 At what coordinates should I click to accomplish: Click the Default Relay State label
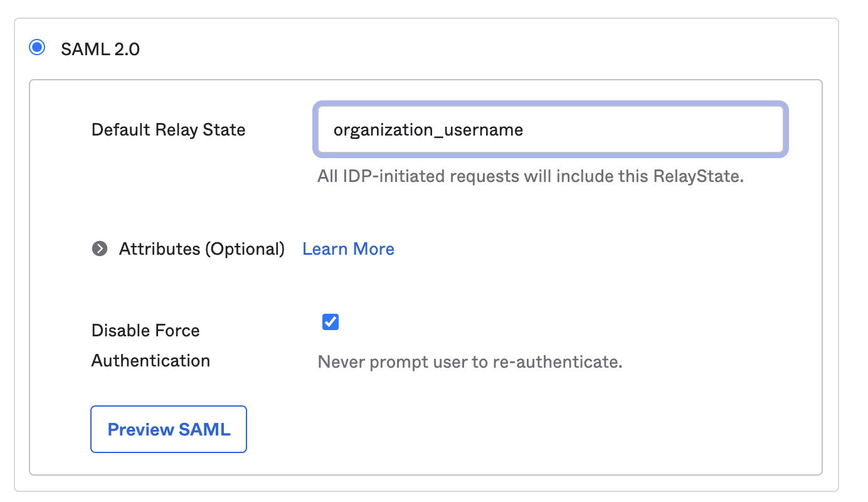pos(168,129)
